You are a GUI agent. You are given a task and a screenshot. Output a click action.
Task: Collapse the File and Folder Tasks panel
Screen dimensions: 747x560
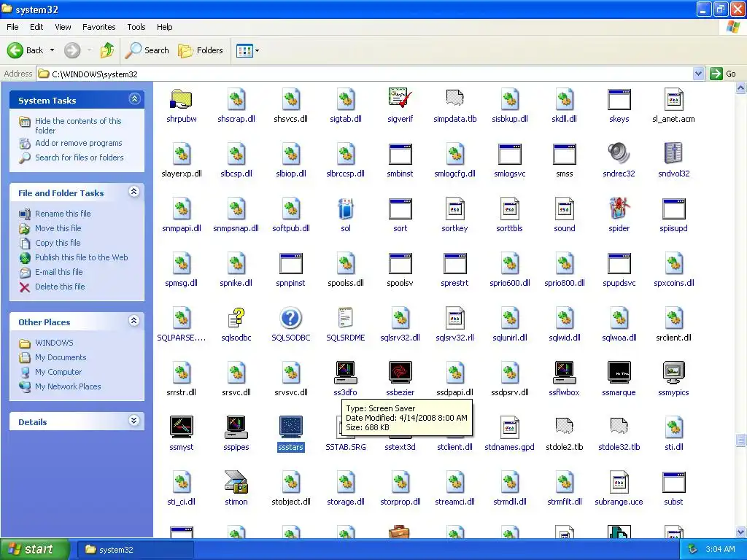(134, 192)
